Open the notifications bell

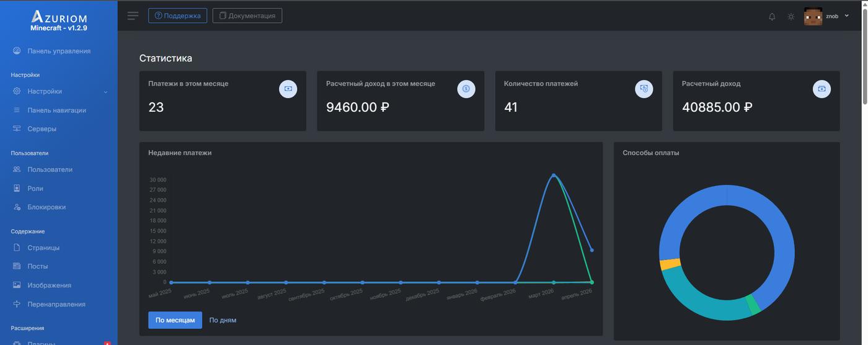[772, 17]
